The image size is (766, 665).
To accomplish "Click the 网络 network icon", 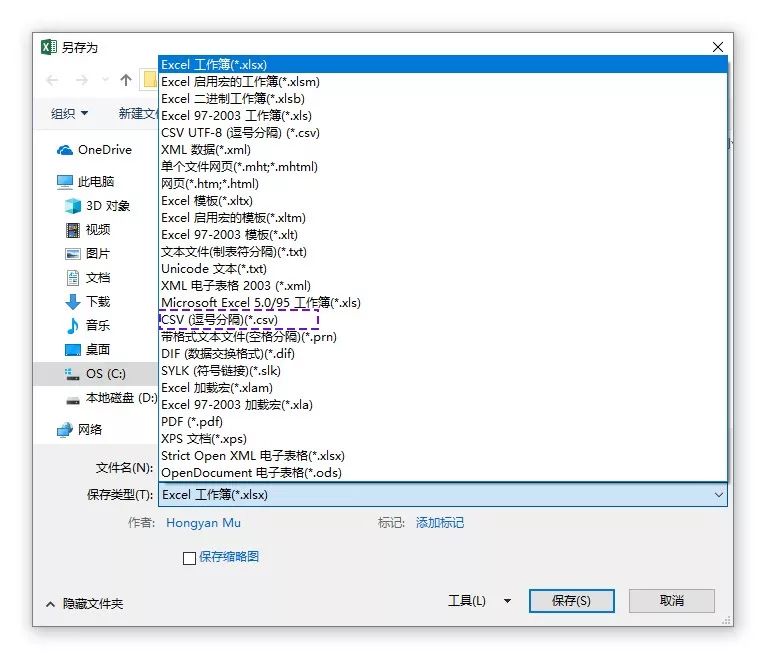I will tap(64, 429).
